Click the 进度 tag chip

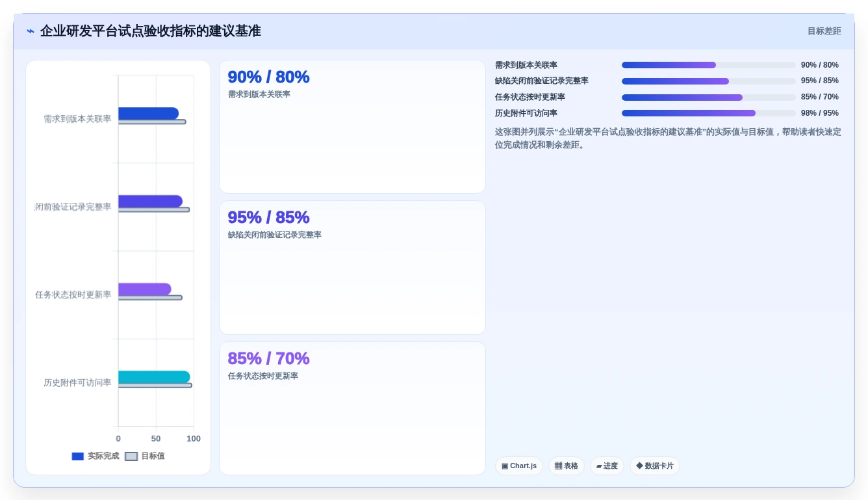pyautogui.click(x=607, y=466)
